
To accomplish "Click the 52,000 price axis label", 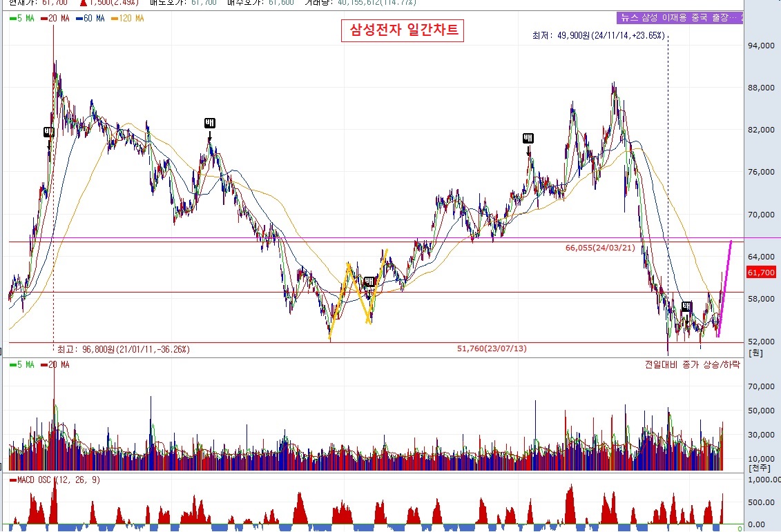I will pyautogui.click(x=762, y=342).
